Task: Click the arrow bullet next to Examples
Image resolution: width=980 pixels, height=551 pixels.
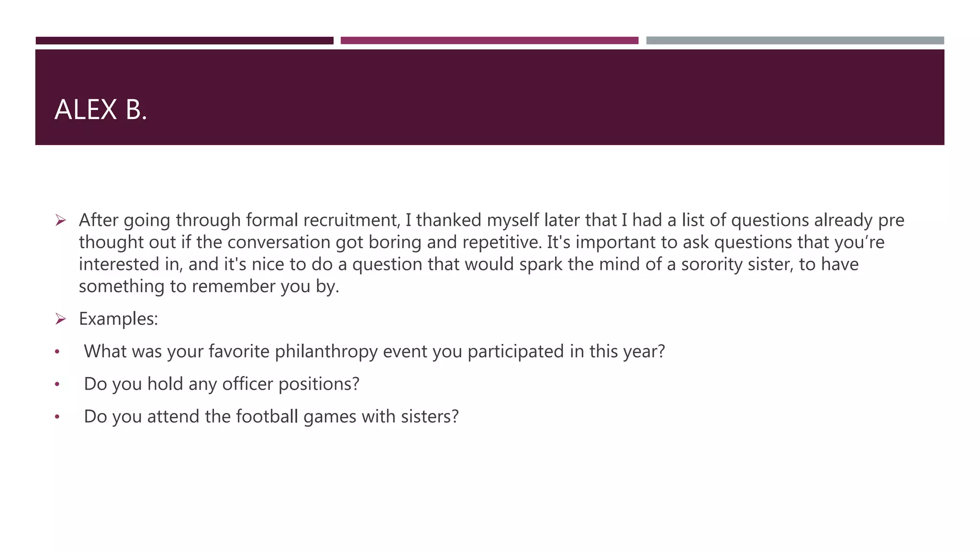Action: [x=60, y=319]
